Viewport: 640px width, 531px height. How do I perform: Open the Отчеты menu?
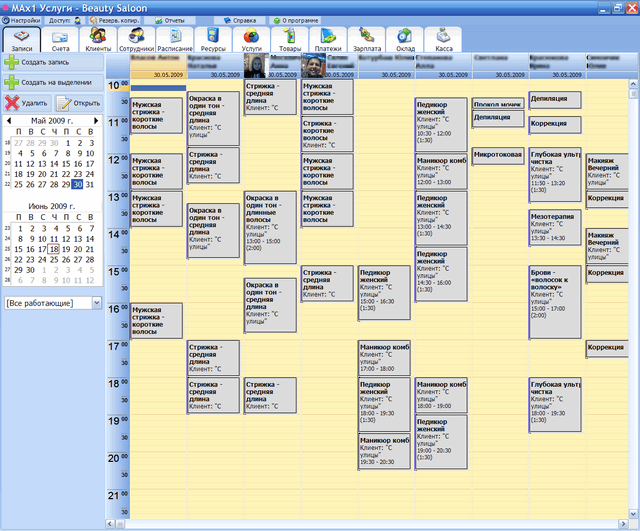pos(170,20)
